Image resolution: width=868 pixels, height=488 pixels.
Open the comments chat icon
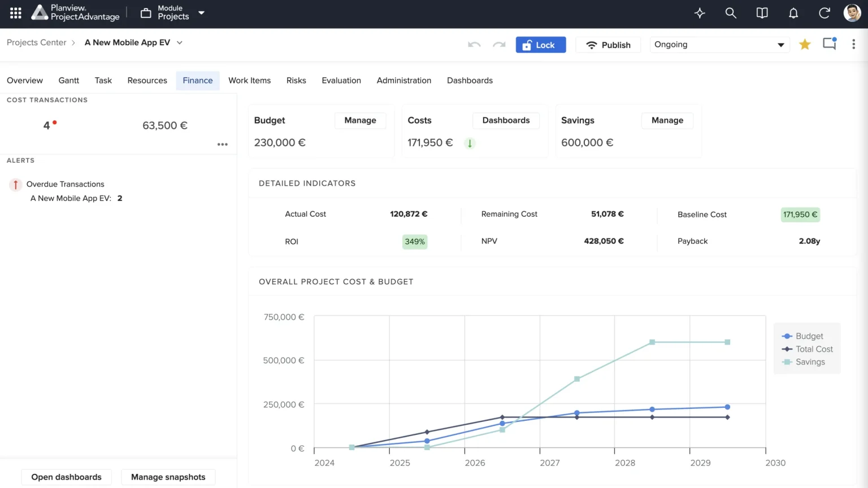click(x=830, y=43)
